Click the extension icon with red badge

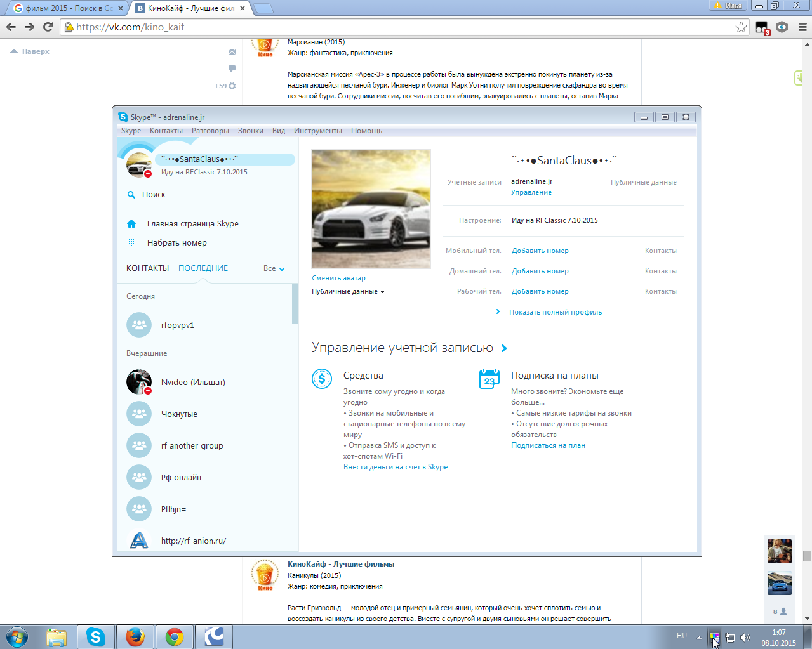(x=762, y=28)
